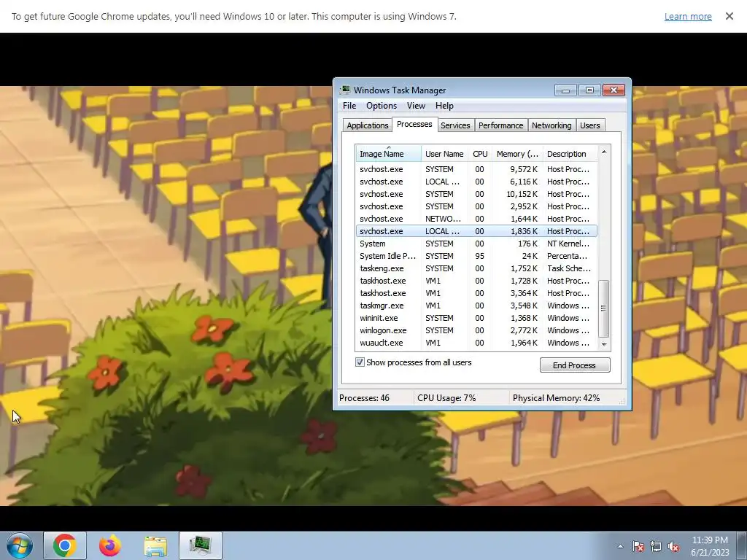Select the svchost.exe row with 2,952 K
The height and width of the screenshot is (560, 747).
(x=476, y=206)
